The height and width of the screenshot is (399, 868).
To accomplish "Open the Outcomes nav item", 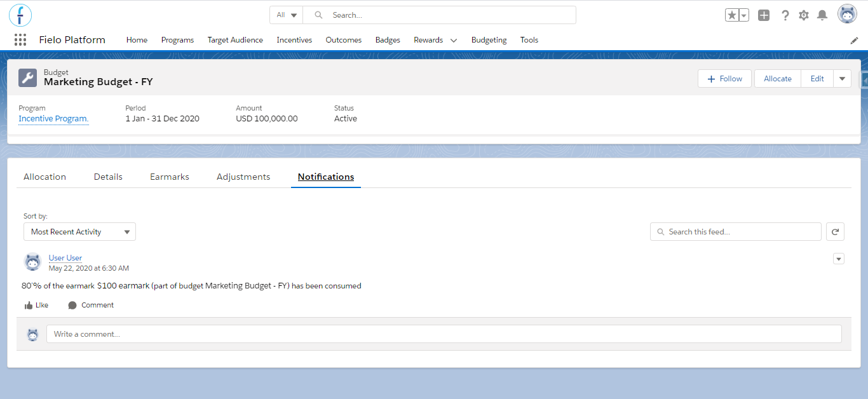I will click(344, 40).
